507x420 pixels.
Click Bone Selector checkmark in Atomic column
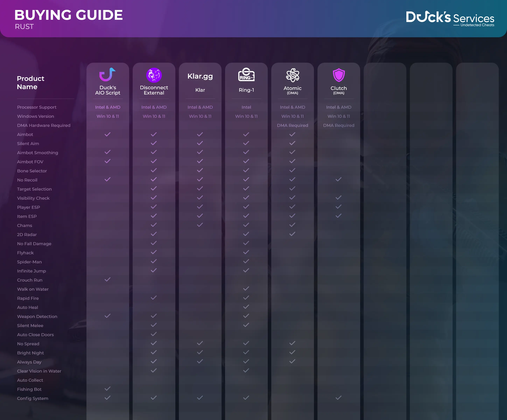coord(292,170)
